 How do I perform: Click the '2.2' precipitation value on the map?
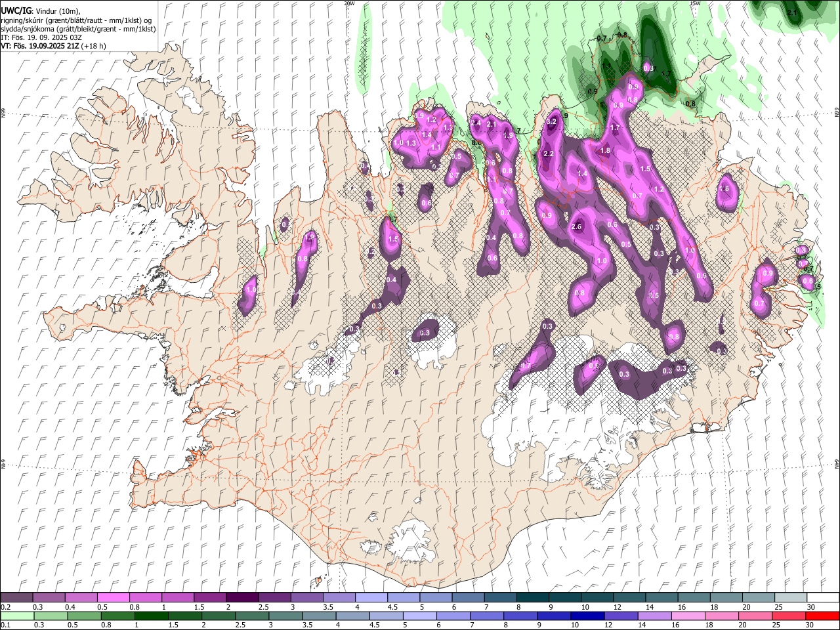(549, 154)
